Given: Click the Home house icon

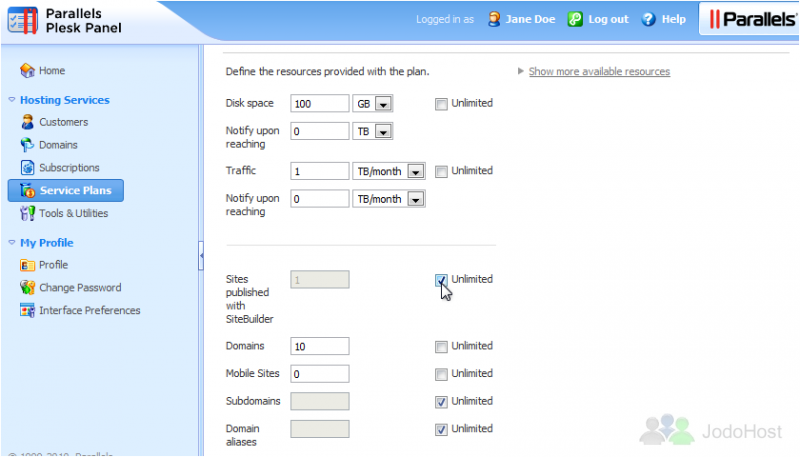Looking at the screenshot, I should 27,70.
